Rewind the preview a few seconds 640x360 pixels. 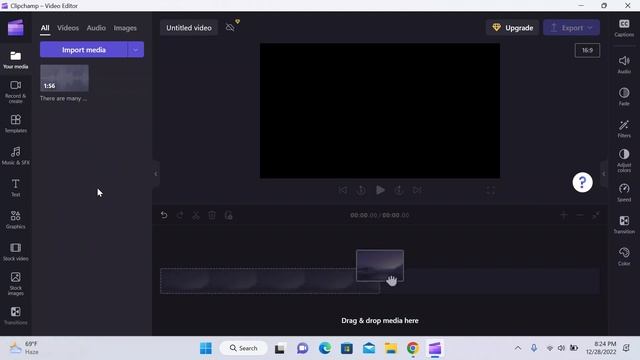[x=361, y=190]
